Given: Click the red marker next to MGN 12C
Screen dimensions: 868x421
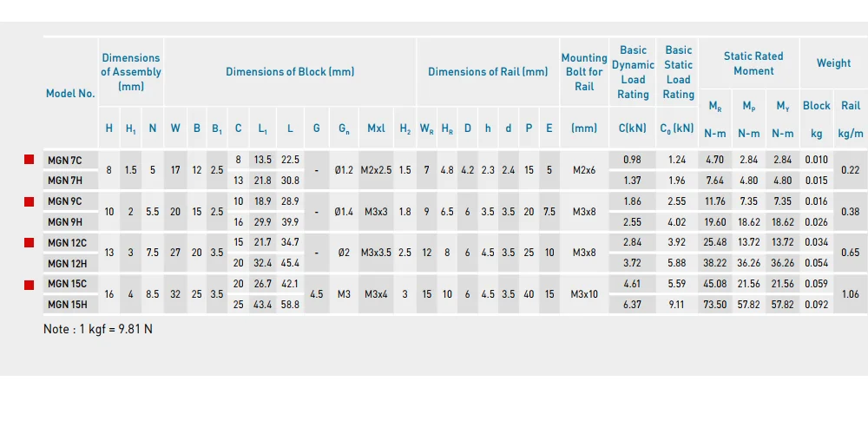Looking at the screenshot, I should 29,243.
